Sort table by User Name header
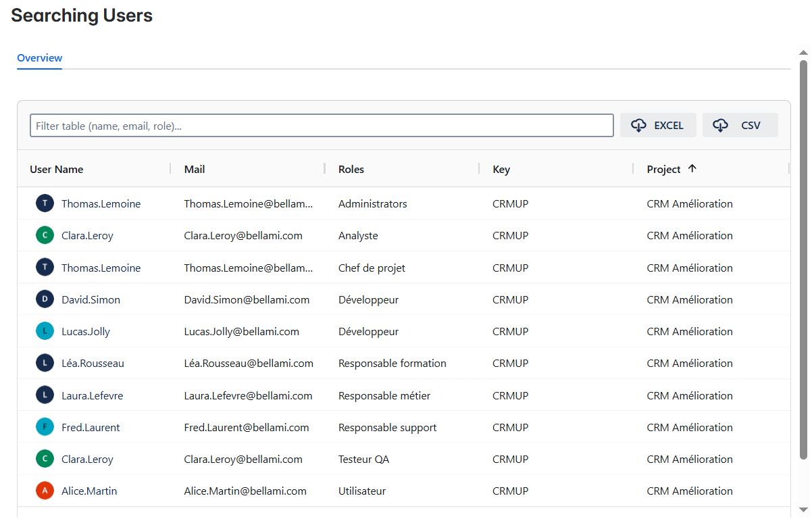Viewport: 812px width, 519px height. [x=57, y=170]
